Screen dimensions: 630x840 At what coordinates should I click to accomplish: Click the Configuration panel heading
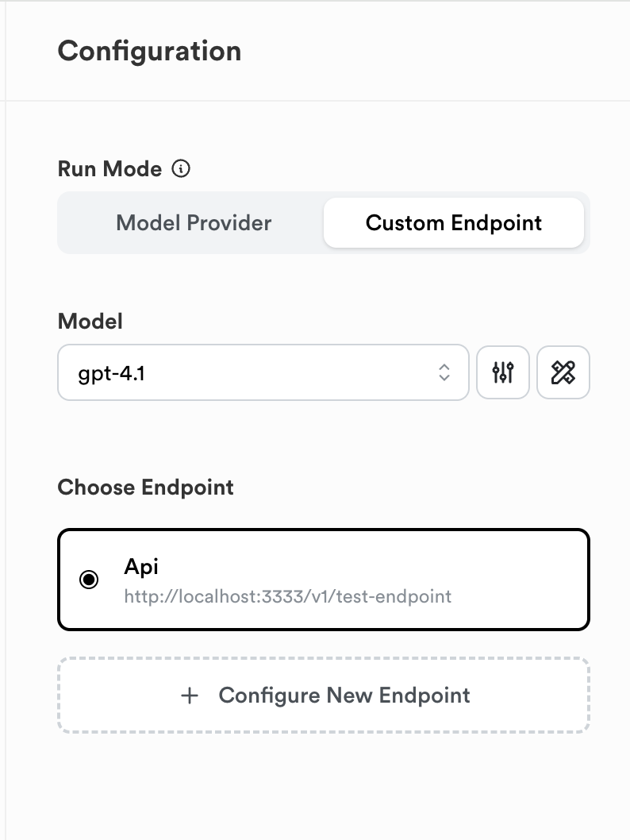coord(149,52)
